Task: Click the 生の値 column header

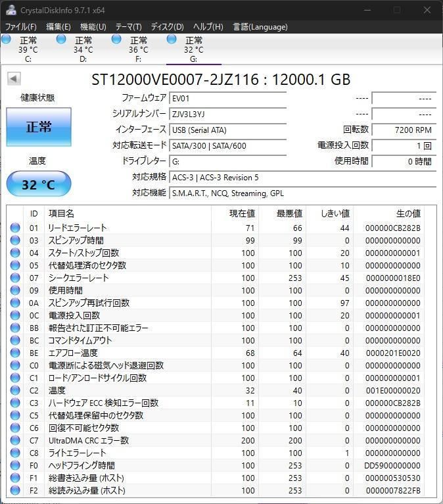Action: 408,213
